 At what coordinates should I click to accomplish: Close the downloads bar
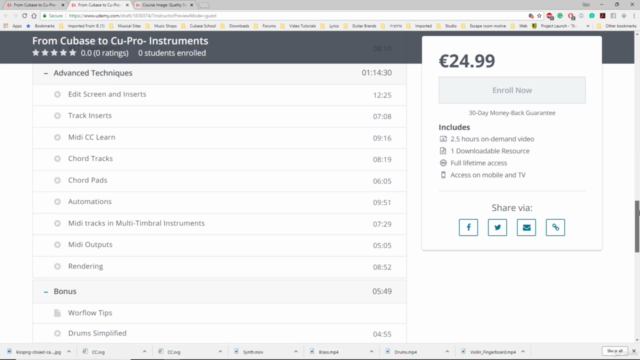point(634,351)
